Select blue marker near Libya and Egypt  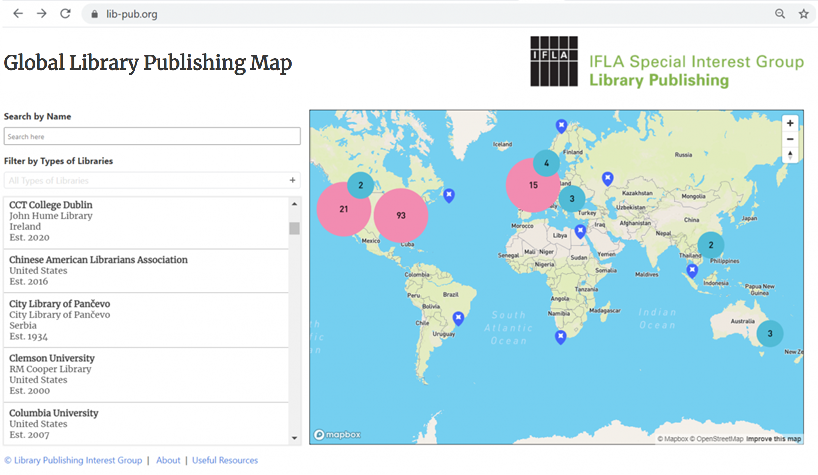coord(580,232)
